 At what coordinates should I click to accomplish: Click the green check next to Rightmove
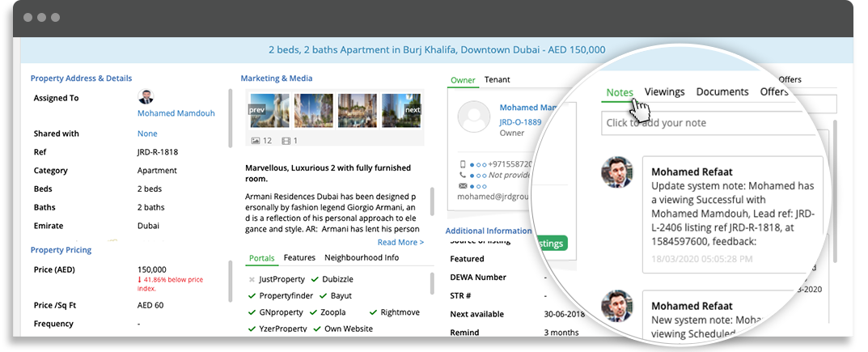tap(373, 312)
